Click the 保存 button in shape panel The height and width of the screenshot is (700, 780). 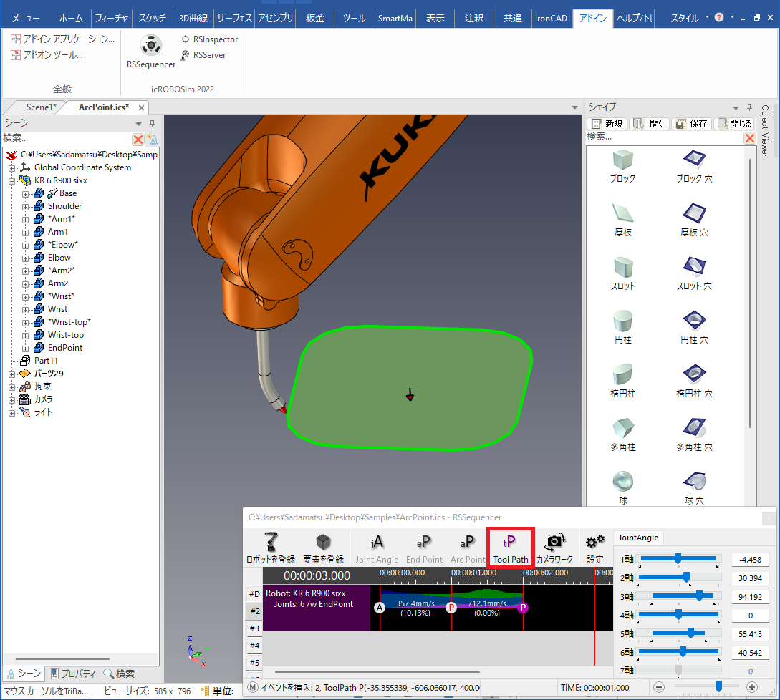pyautogui.click(x=691, y=124)
